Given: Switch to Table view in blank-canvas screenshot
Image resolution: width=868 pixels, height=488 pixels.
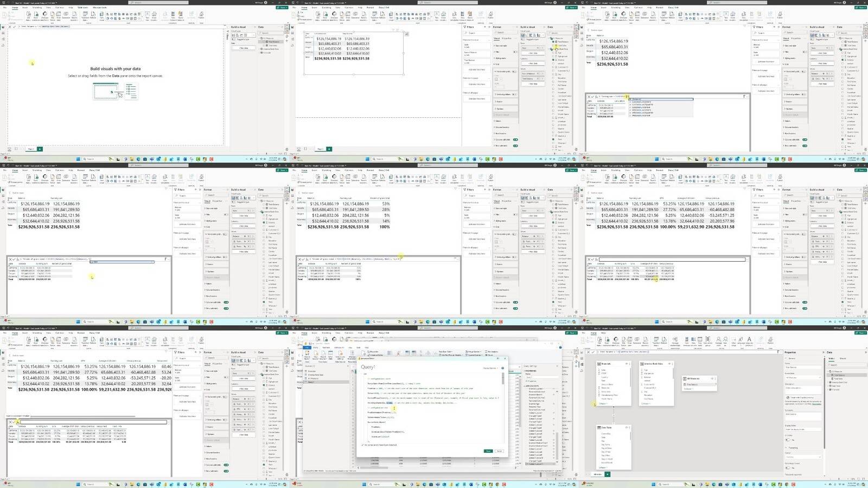Looking at the screenshot, I should [3, 33].
